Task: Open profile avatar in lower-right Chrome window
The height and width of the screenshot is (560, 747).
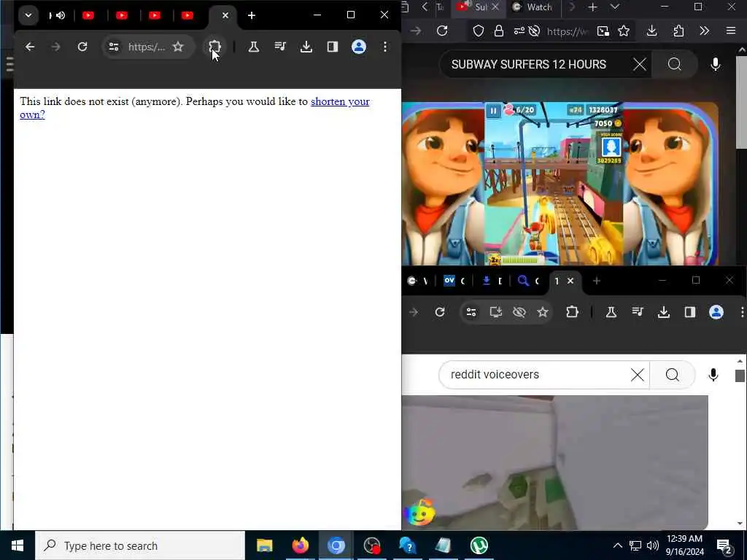Action: pos(716,312)
